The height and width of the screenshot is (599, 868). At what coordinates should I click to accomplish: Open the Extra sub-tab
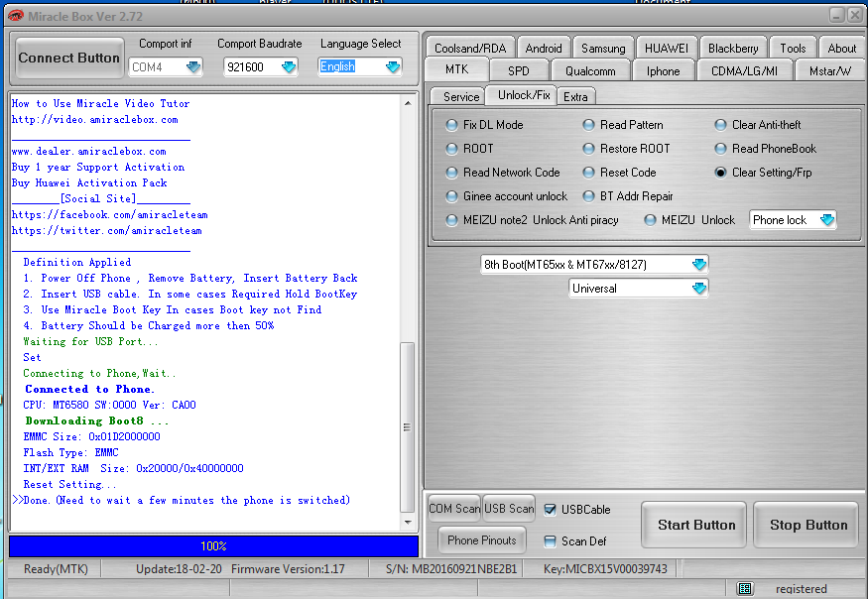pyautogui.click(x=575, y=97)
